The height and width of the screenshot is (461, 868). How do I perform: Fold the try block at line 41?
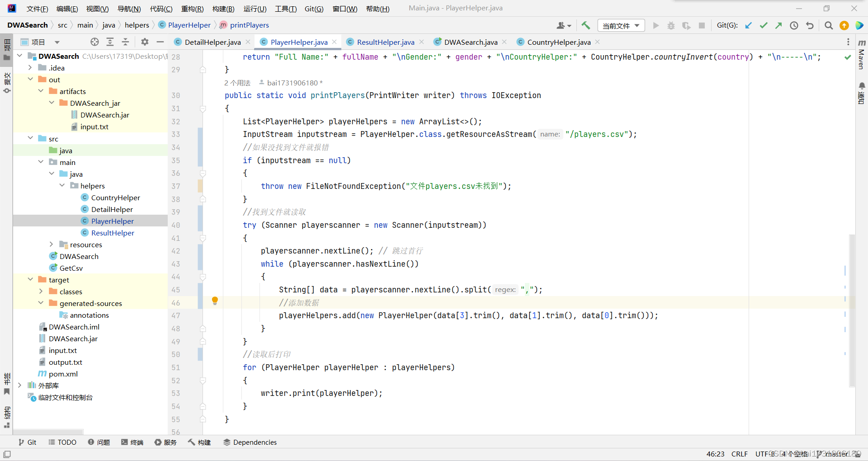(203, 238)
